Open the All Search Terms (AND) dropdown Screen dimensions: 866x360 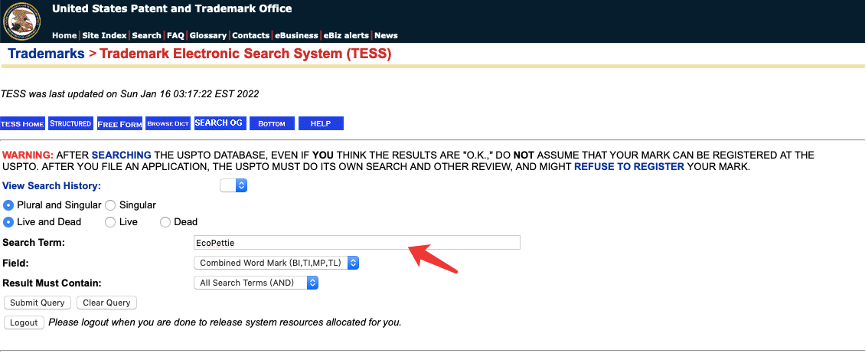click(x=256, y=283)
